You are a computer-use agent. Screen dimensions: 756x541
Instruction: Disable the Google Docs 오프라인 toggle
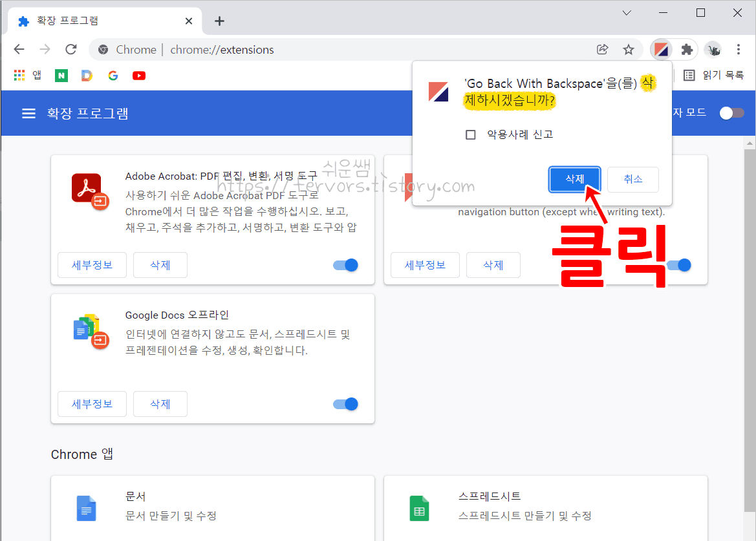pyautogui.click(x=346, y=404)
